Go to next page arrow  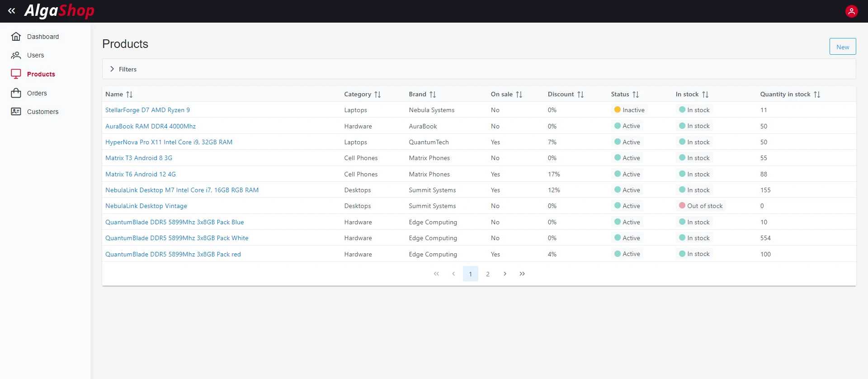click(505, 274)
